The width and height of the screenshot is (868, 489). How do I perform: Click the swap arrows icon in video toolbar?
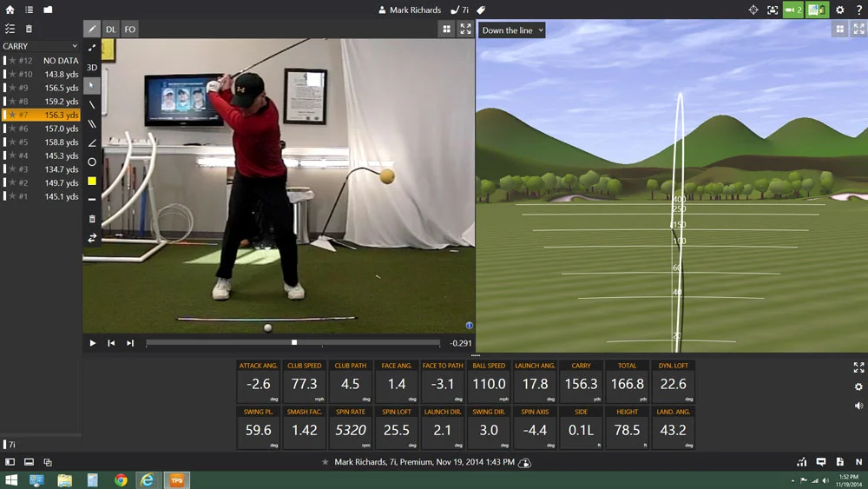click(x=92, y=238)
